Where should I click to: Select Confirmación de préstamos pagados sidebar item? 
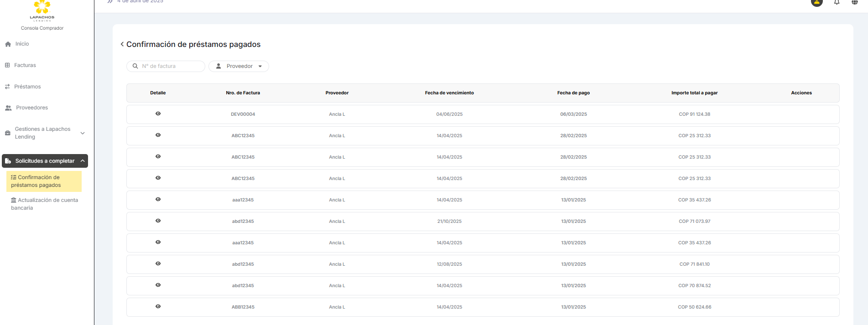click(x=44, y=181)
